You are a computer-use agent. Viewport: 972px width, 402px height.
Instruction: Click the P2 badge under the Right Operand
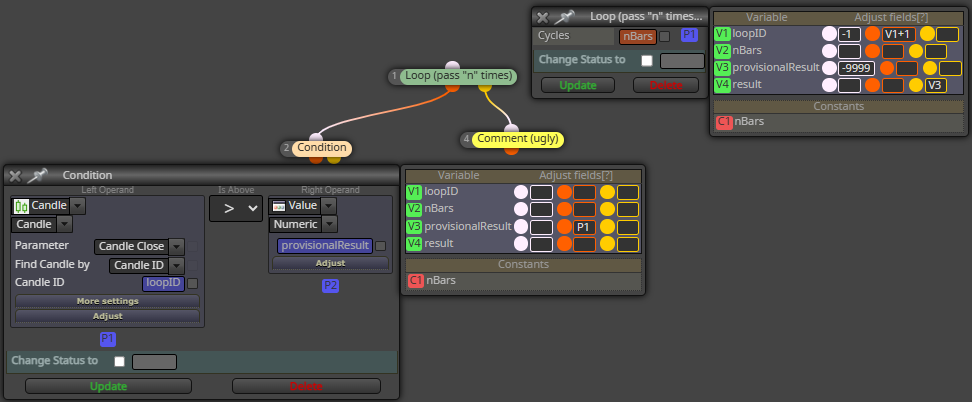(x=330, y=286)
